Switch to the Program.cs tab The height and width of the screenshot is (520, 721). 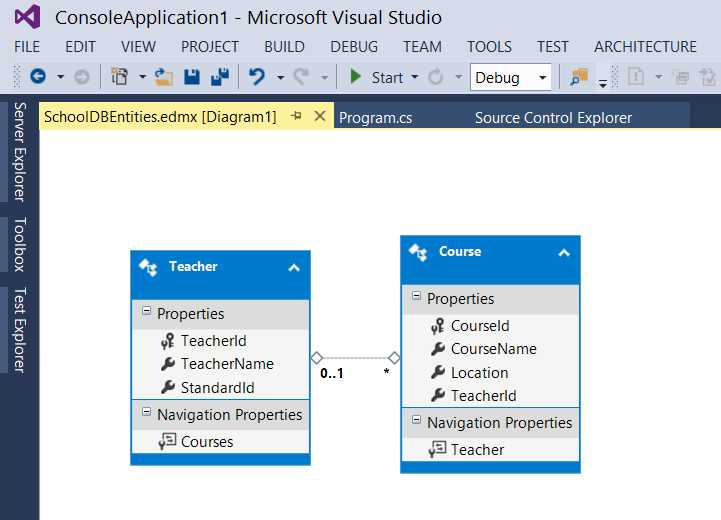(376, 118)
